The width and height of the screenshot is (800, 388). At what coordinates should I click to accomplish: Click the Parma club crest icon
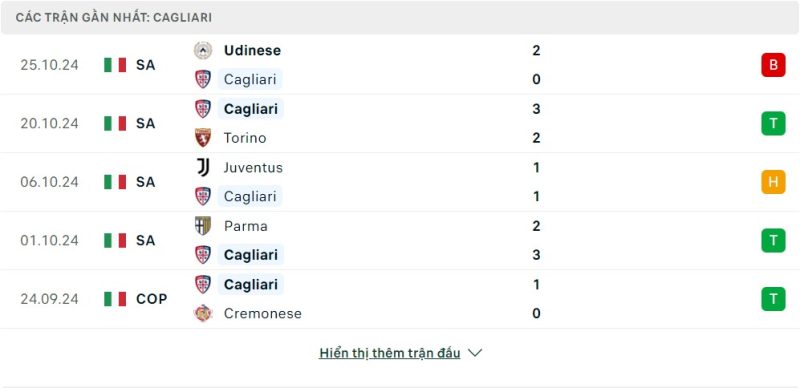(x=203, y=226)
